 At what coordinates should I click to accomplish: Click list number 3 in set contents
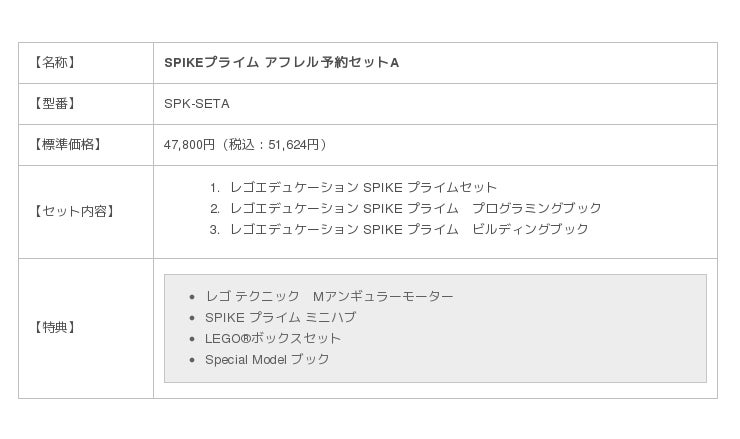pyautogui.click(x=214, y=229)
